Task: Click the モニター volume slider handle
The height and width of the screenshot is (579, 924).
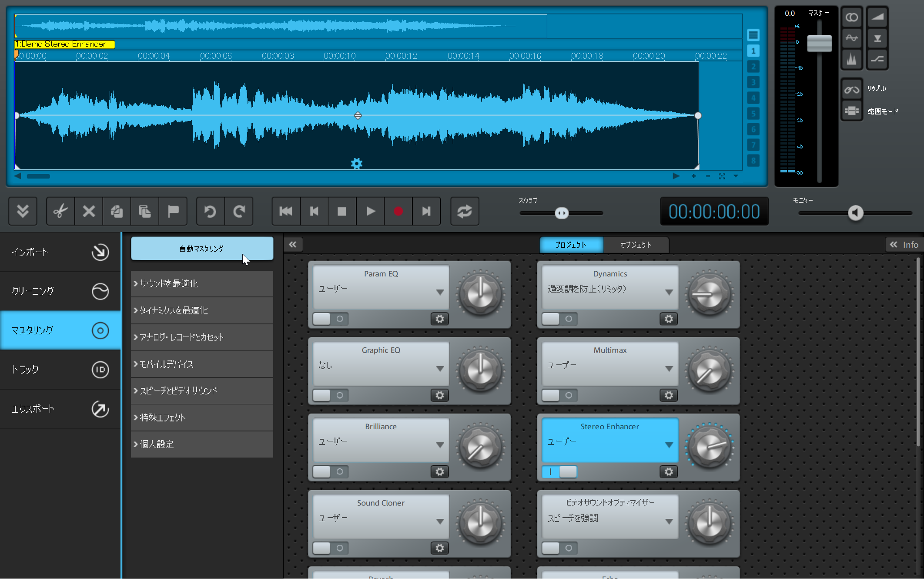Action: coord(856,213)
